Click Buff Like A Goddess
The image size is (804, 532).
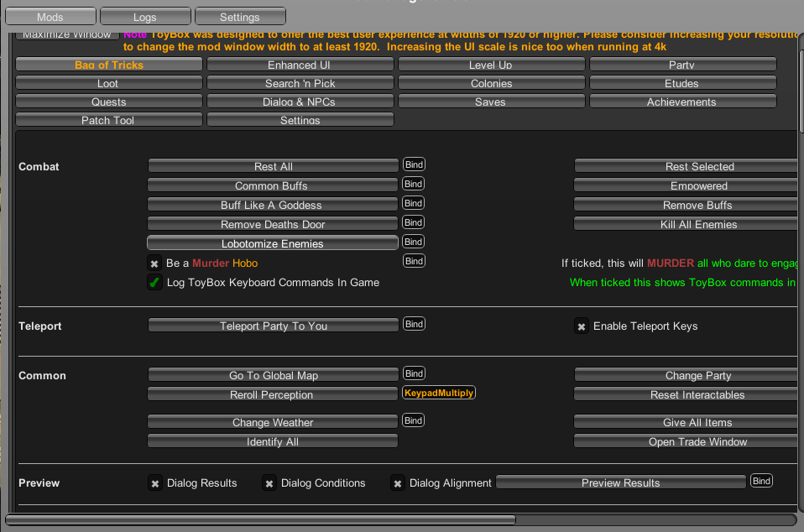(272, 205)
